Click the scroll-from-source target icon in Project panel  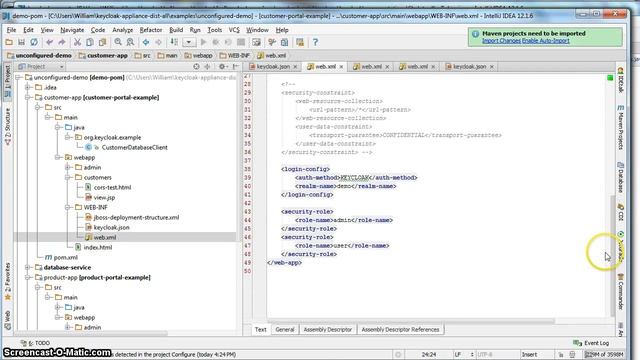(x=196, y=67)
